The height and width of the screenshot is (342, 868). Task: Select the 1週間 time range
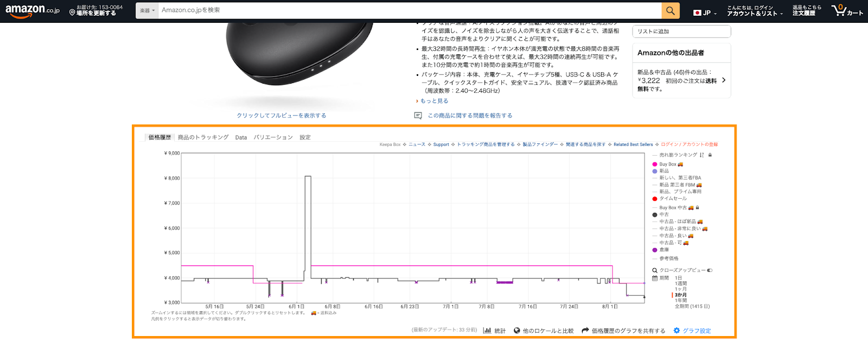click(681, 283)
